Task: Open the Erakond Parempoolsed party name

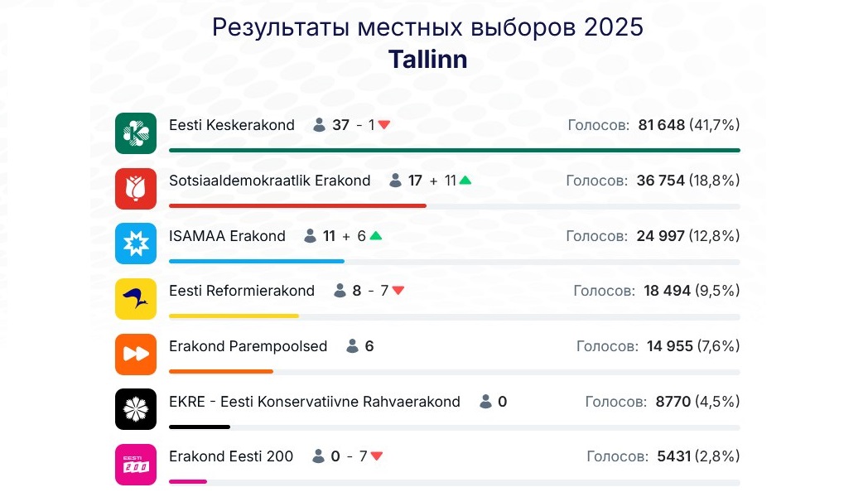Action: [x=248, y=346]
